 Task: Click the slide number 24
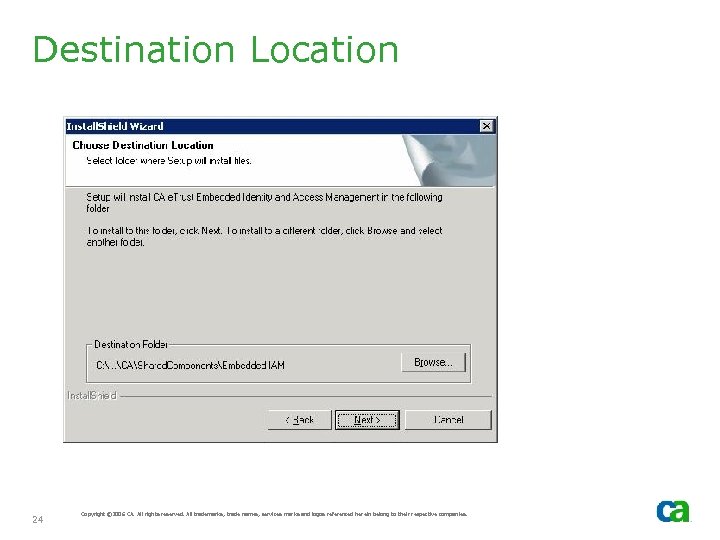click(38, 519)
